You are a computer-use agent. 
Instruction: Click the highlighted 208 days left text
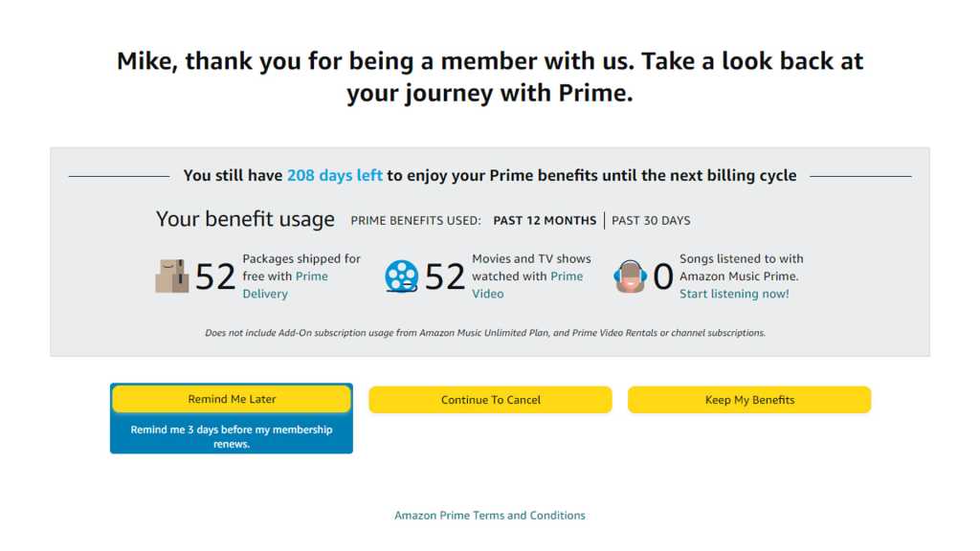point(334,175)
